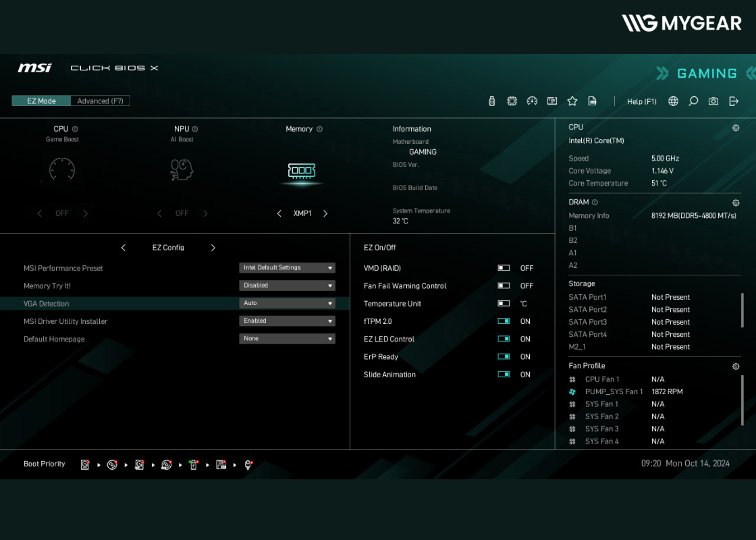The width and height of the screenshot is (756, 540).
Task: Toggle the VMD (RAID) switch
Action: [x=504, y=268]
